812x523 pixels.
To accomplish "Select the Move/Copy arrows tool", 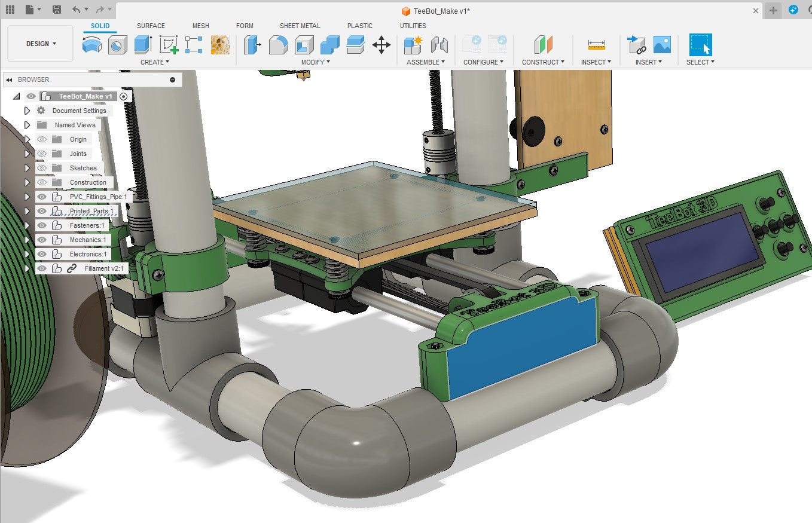I will click(x=381, y=45).
